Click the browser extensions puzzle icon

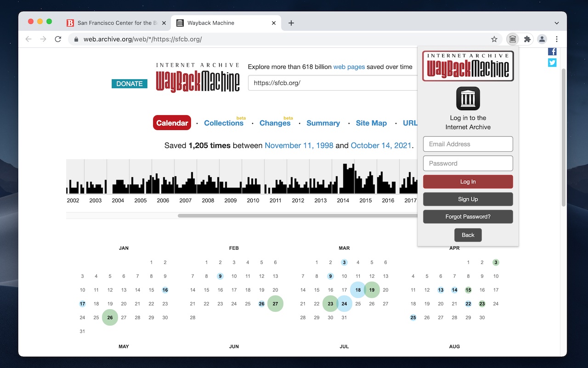coord(527,39)
